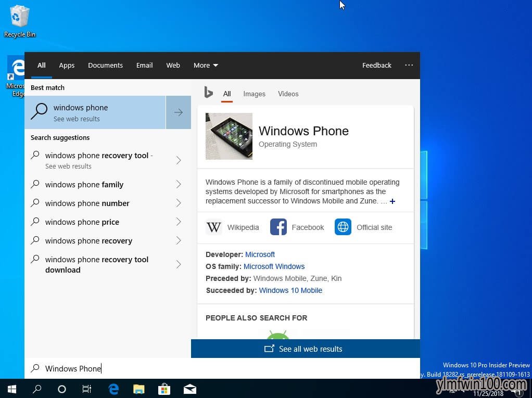This screenshot has width=532, height=398.
Task: Click See all web results button
Action: click(306, 349)
